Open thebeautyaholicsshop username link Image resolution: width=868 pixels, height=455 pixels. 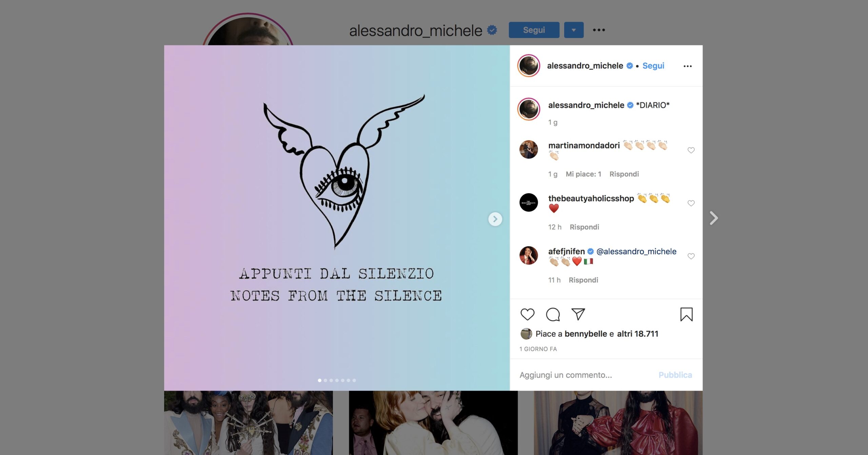click(x=591, y=198)
